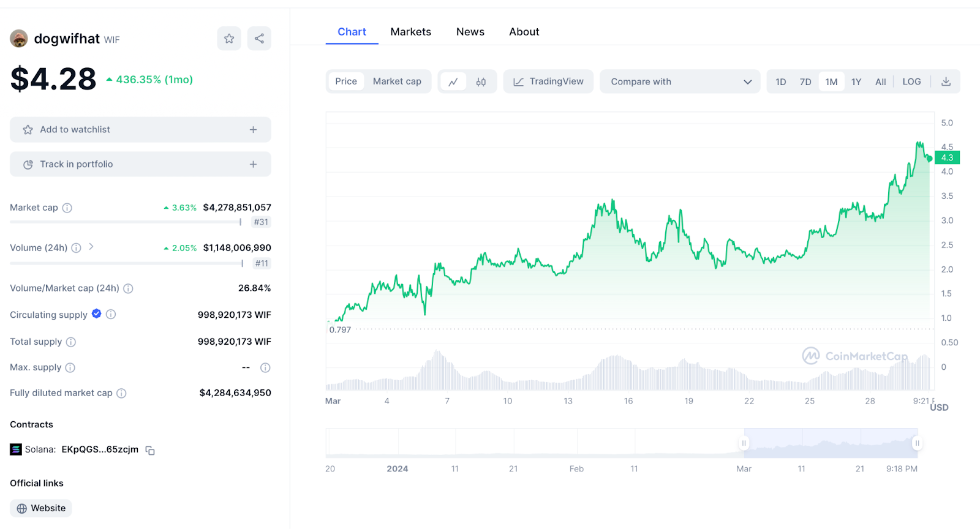Click Solana contract address EKpQGS...65zcjm
The height and width of the screenshot is (529, 980).
(100, 449)
